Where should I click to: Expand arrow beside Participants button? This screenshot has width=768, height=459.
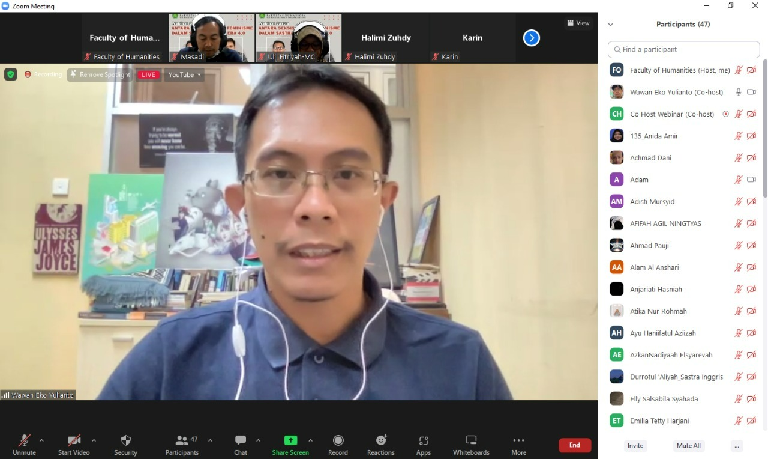coord(210,440)
